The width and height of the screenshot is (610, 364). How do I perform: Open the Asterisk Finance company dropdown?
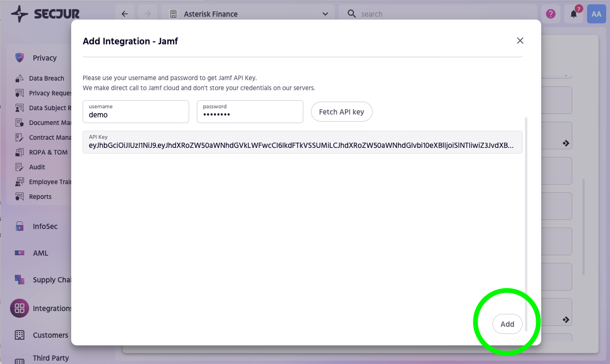point(248,14)
